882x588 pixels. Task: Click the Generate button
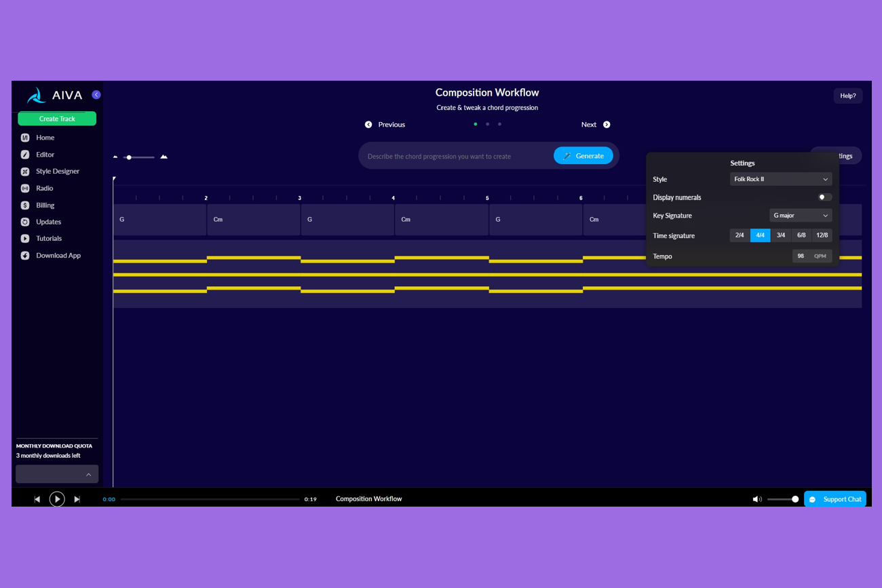pyautogui.click(x=583, y=156)
